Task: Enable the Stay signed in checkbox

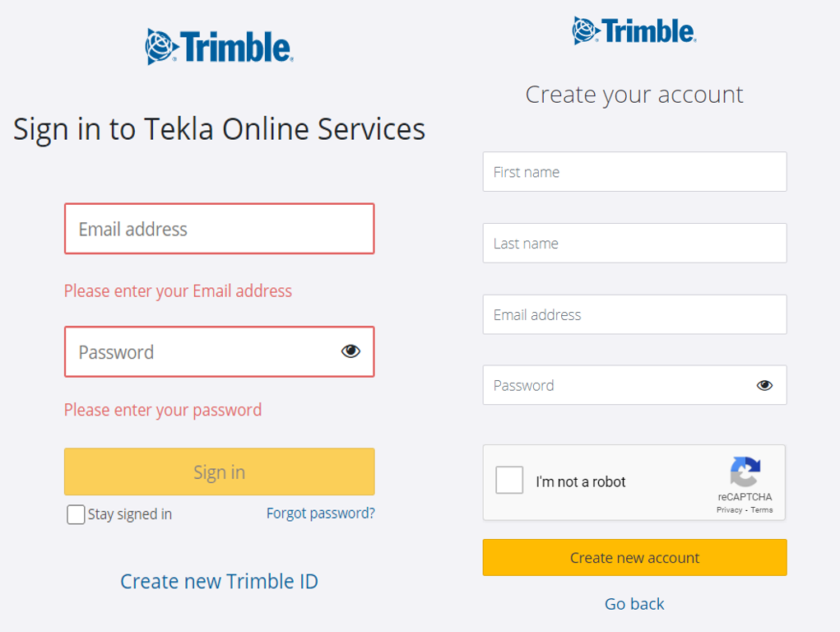Action: pyautogui.click(x=76, y=515)
